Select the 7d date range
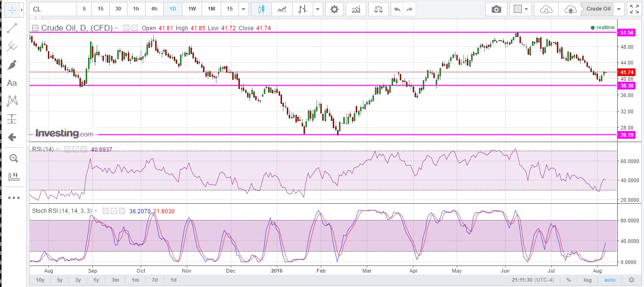Viewport: 644px width, 287px height. pyautogui.click(x=154, y=280)
